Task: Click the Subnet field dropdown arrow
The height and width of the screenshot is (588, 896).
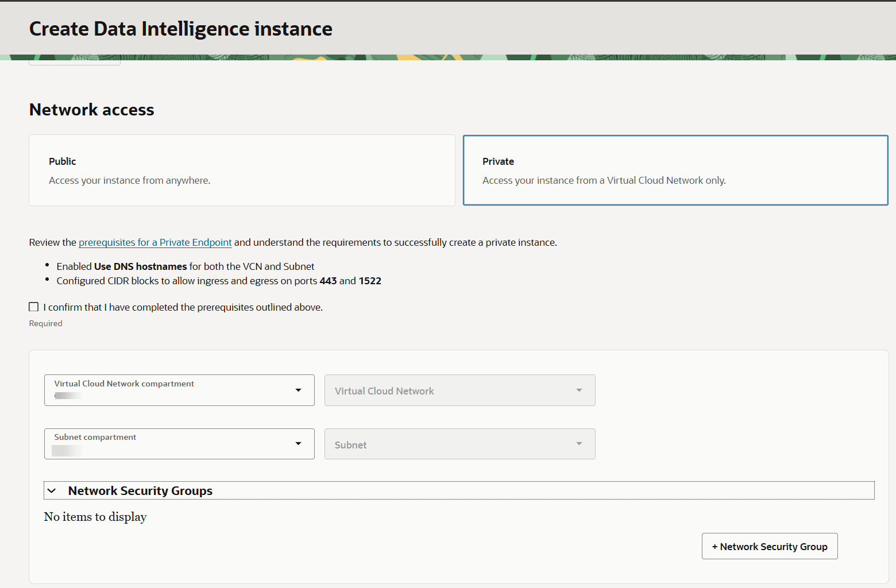Action: coord(578,444)
